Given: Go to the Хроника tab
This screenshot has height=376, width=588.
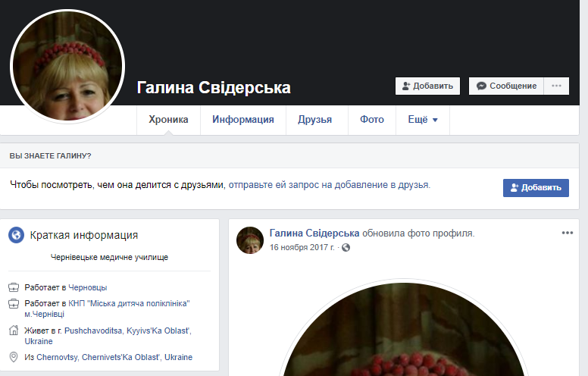Looking at the screenshot, I should 168,120.
